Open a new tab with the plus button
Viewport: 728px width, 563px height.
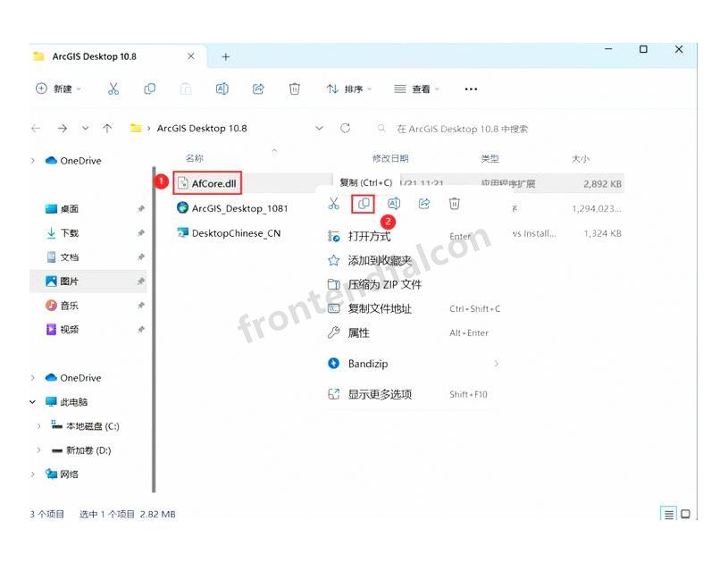226,56
